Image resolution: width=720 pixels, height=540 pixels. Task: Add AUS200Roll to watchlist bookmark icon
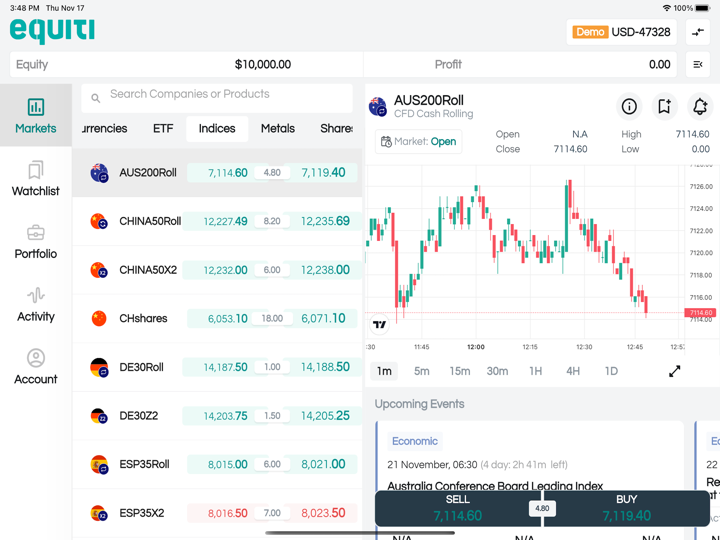pyautogui.click(x=664, y=107)
